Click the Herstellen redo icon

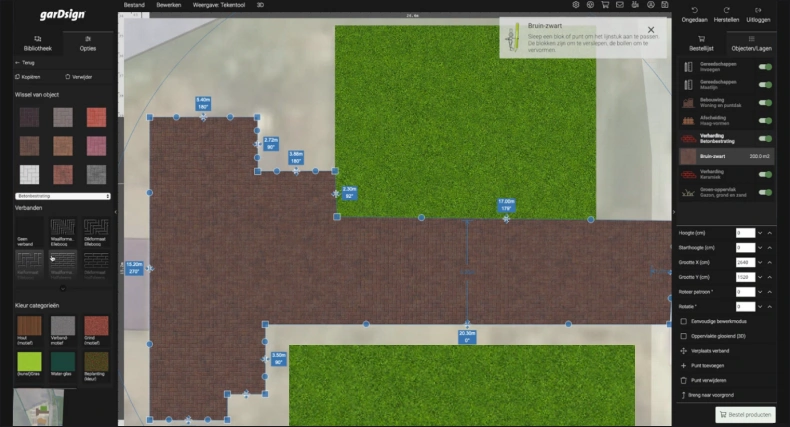[726, 10]
